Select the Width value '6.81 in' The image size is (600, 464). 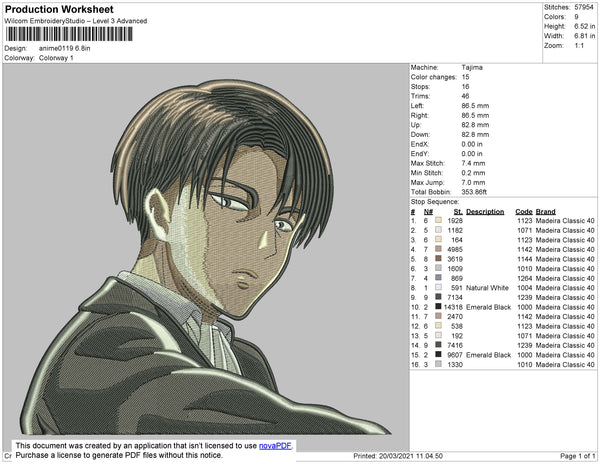584,36
